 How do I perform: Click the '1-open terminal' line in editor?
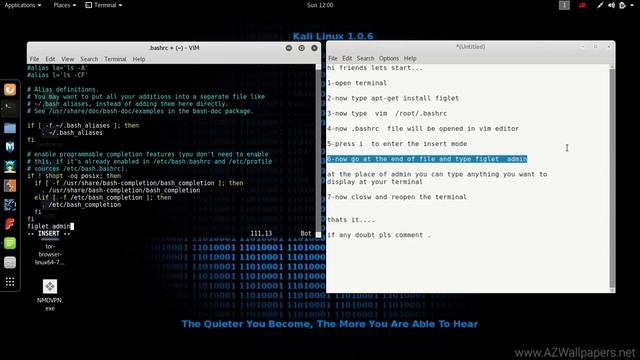pos(357,83)
